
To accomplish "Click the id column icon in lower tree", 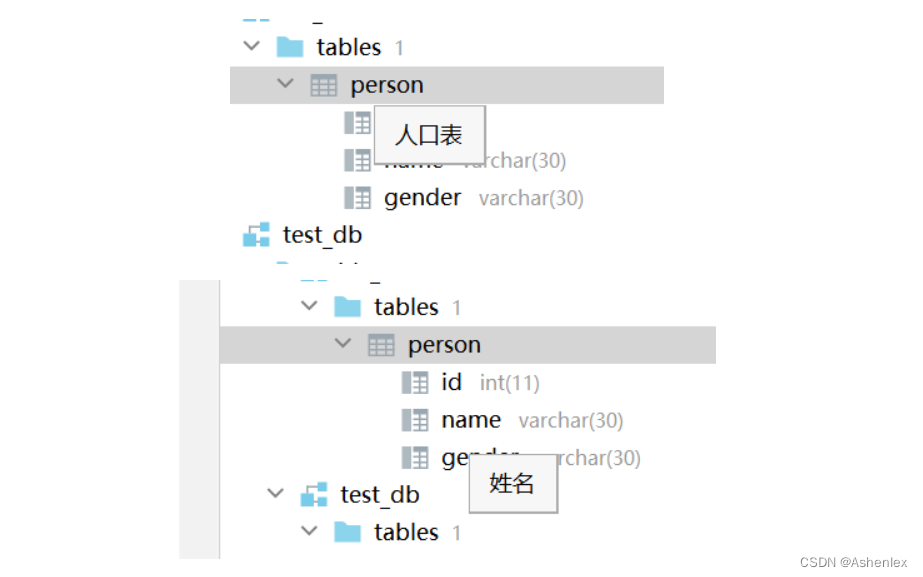I will point(415,382).
